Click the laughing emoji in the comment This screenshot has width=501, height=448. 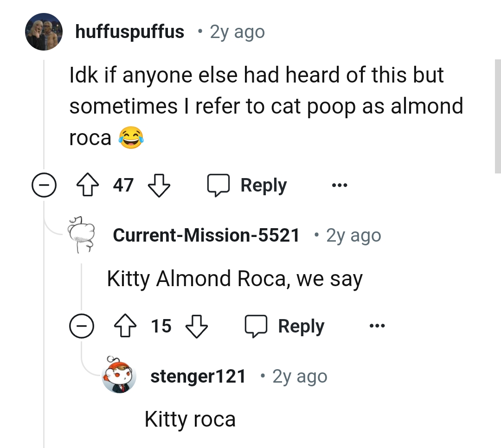pos(129,136)
